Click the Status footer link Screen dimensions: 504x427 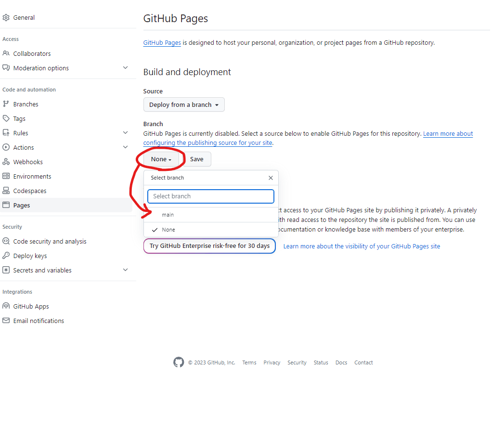pos(321,362)
